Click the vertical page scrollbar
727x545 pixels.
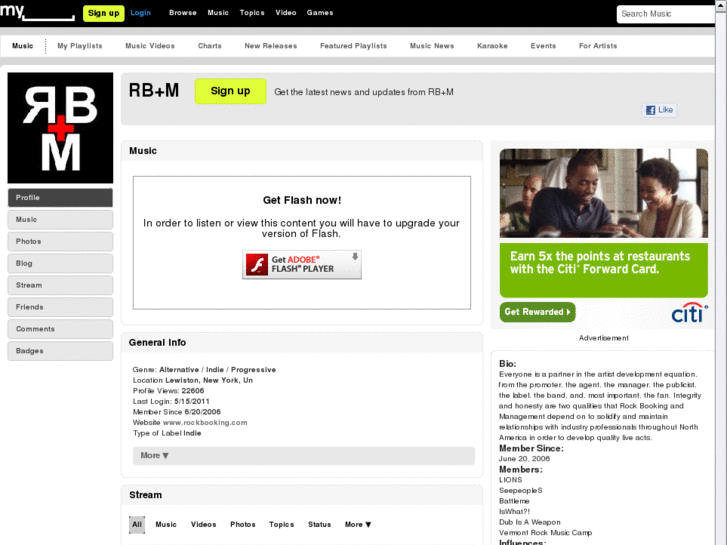tap(721, 272)
